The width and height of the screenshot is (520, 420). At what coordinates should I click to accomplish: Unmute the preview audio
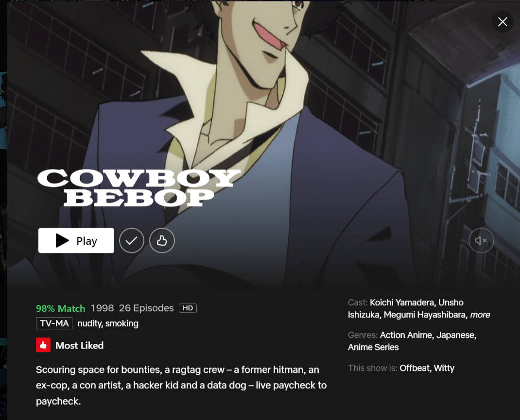pyautogui.click(x=481, y=240)
